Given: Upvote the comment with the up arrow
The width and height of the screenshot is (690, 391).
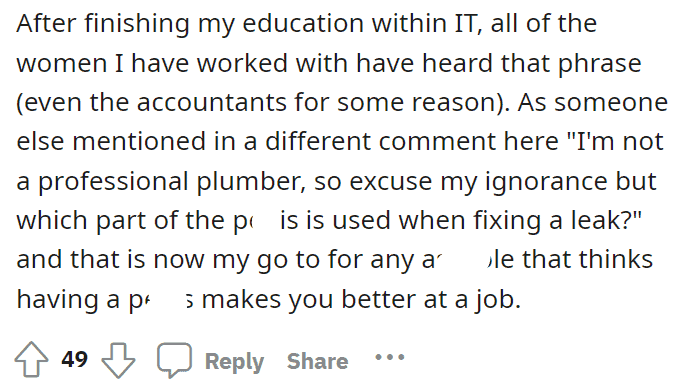Looking at the screenshot, I should [31, 359].
